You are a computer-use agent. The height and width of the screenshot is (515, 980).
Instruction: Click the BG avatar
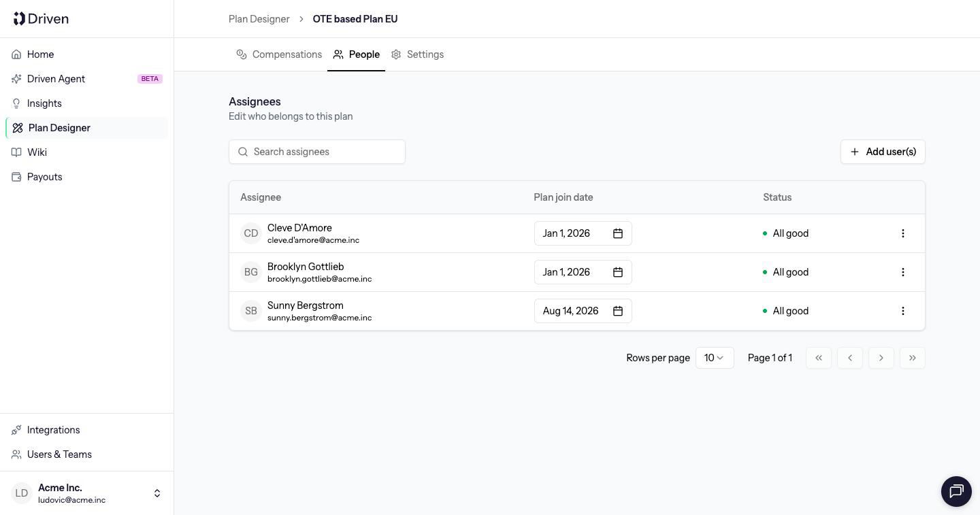(251, 272)
